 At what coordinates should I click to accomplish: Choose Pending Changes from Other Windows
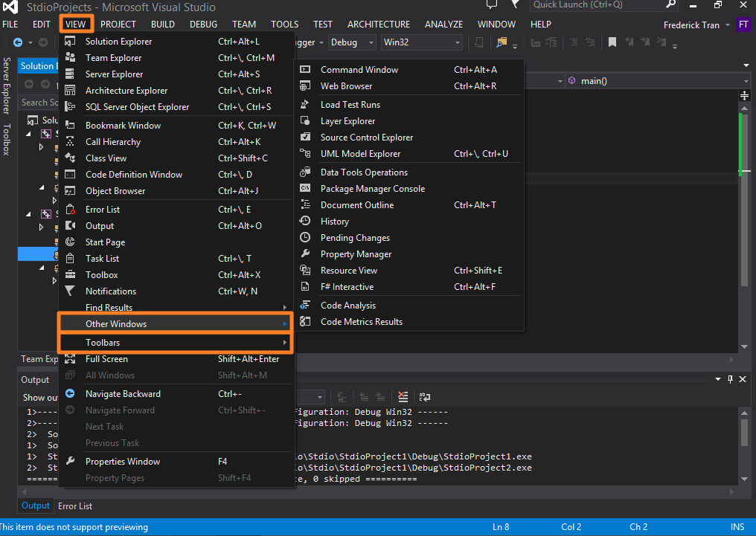(x=409, y=238)
